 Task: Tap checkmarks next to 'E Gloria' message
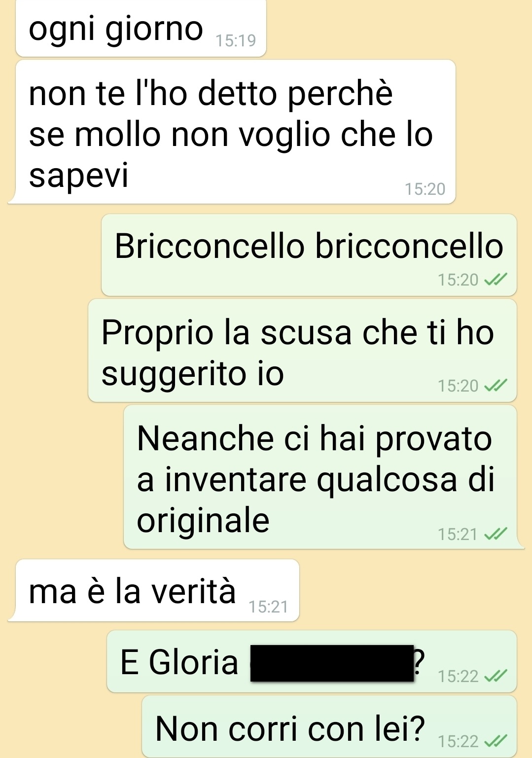[496, 676]
